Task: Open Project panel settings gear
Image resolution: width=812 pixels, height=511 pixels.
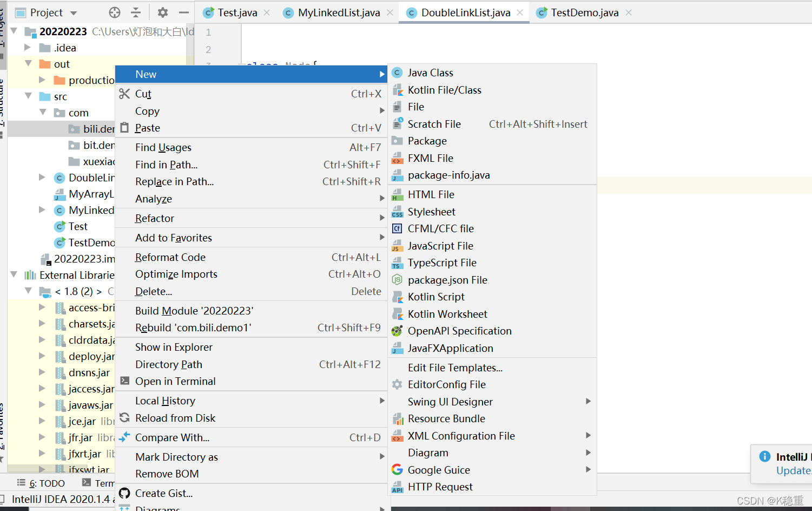Action: pos(162,12)
